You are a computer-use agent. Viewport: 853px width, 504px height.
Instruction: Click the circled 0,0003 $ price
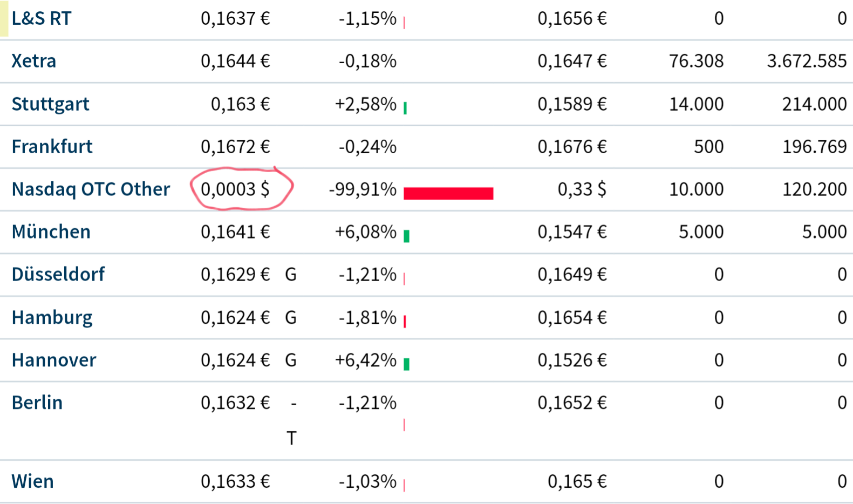[235, 189]
